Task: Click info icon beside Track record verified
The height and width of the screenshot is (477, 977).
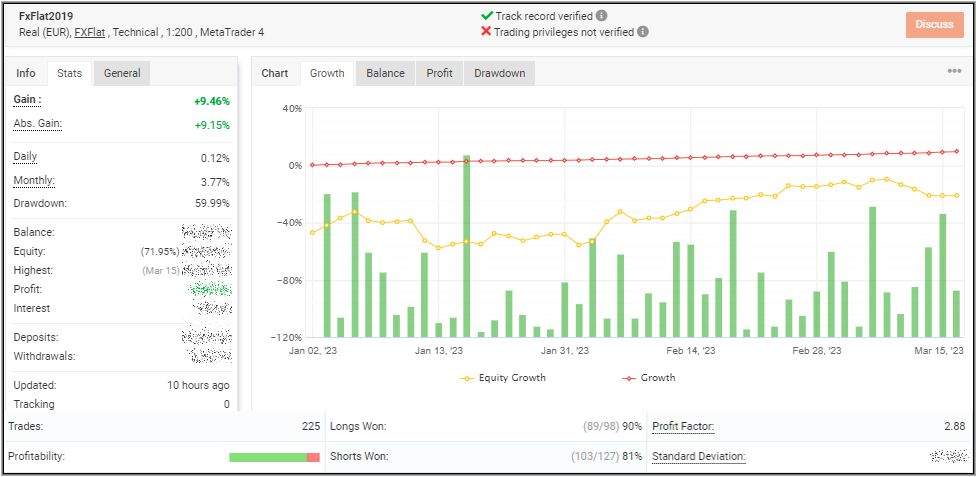Action: pos(601,16)
